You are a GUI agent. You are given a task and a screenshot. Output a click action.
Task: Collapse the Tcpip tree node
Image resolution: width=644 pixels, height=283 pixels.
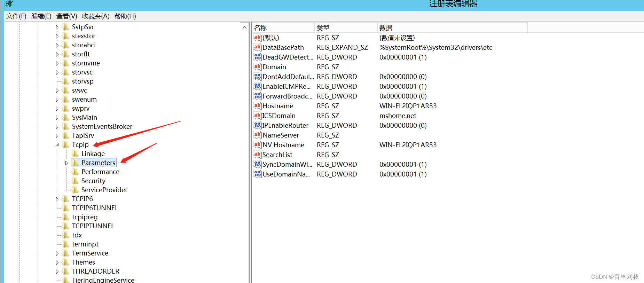pos(57,145)
